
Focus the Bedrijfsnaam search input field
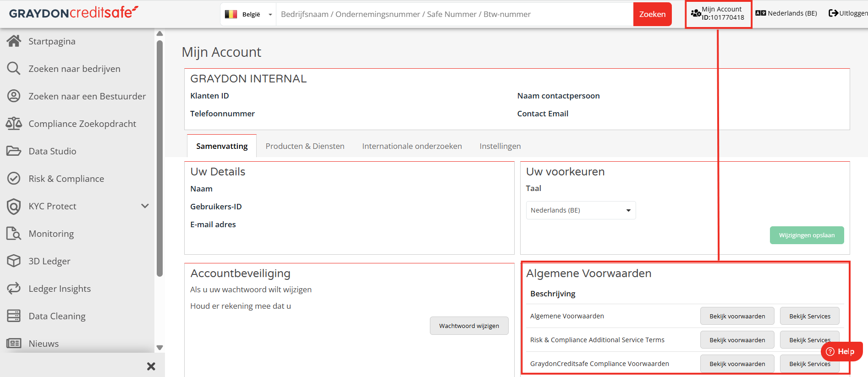[x=454, y=14]
